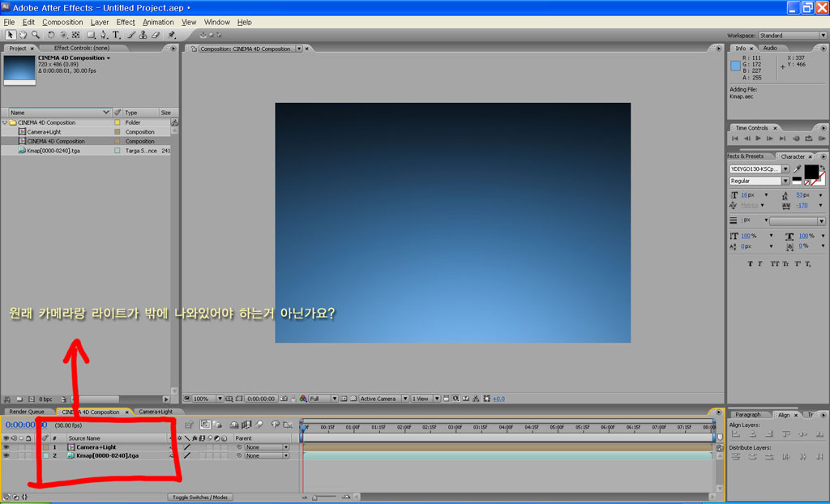Open Workspace Standard dropdown
This screenshot has width=830, height=504.
tap(792, 36)
